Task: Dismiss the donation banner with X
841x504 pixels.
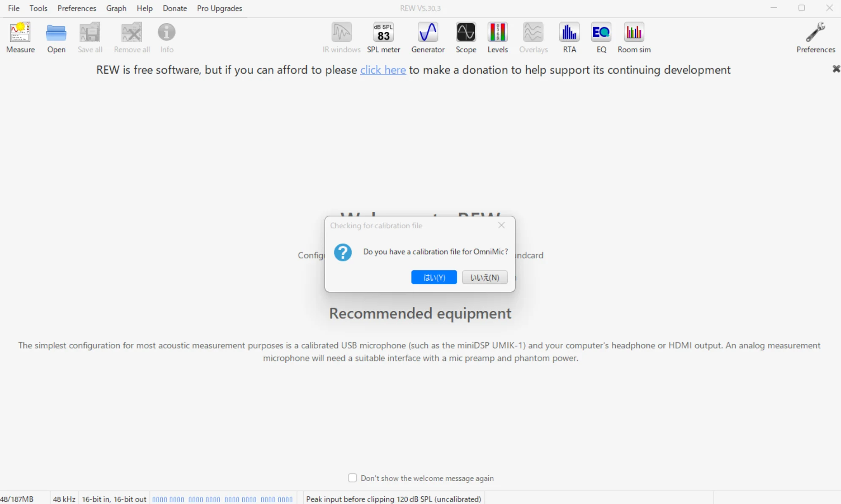Action: 836,69
